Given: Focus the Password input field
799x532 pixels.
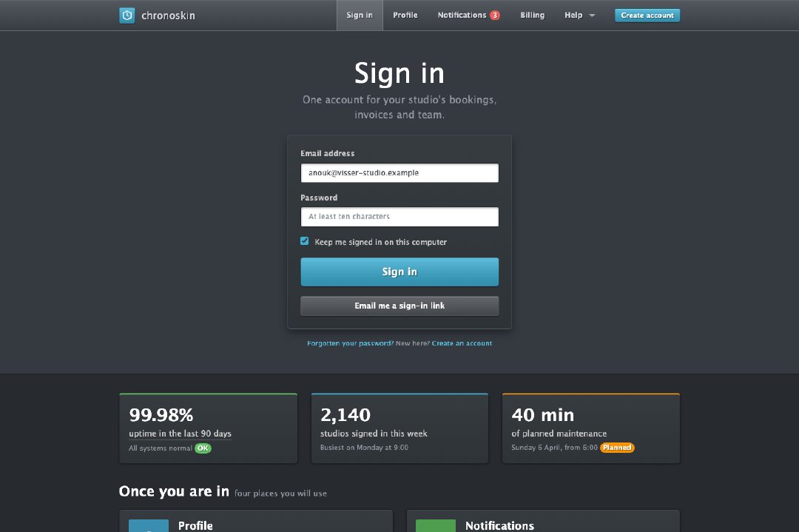Looking at the screenshot, I should pos(399,217).
